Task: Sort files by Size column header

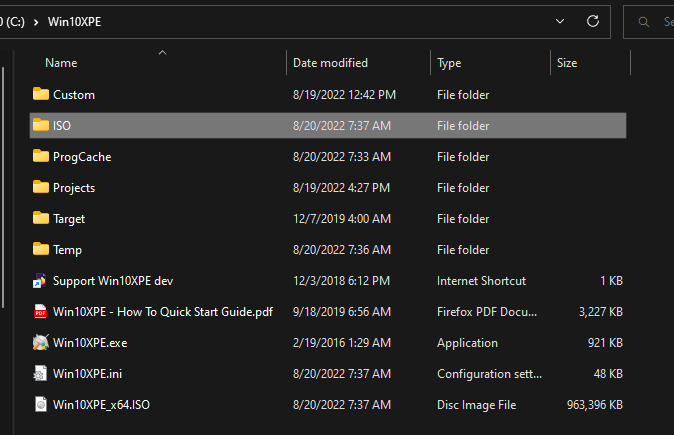Action: tap(567, 63)
